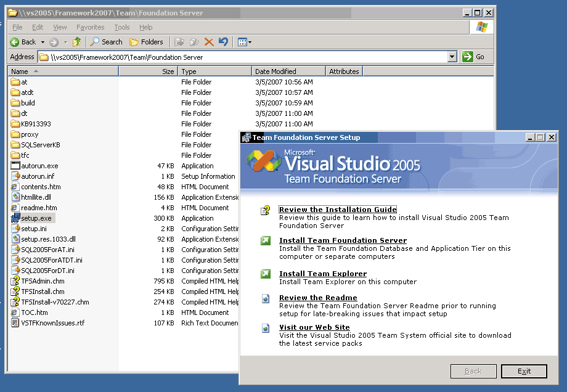
Task: Select the readme.htm file icon
Action: tap(15, 208)
